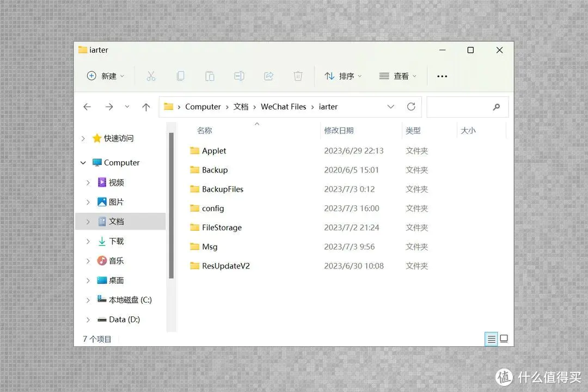This screenshot has width=588, height=392.
Task: Click the search input box
Action: (460, 107)
